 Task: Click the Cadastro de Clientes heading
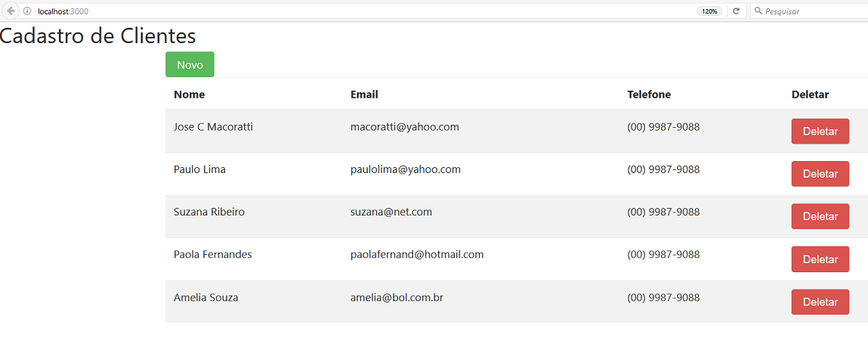coord(98,36)
